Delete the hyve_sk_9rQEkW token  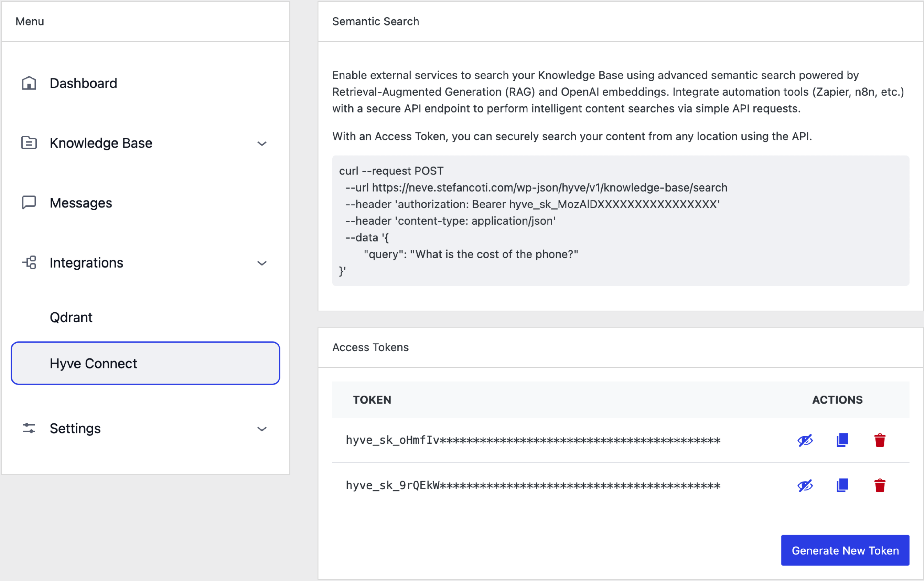(x=880, y=485)
